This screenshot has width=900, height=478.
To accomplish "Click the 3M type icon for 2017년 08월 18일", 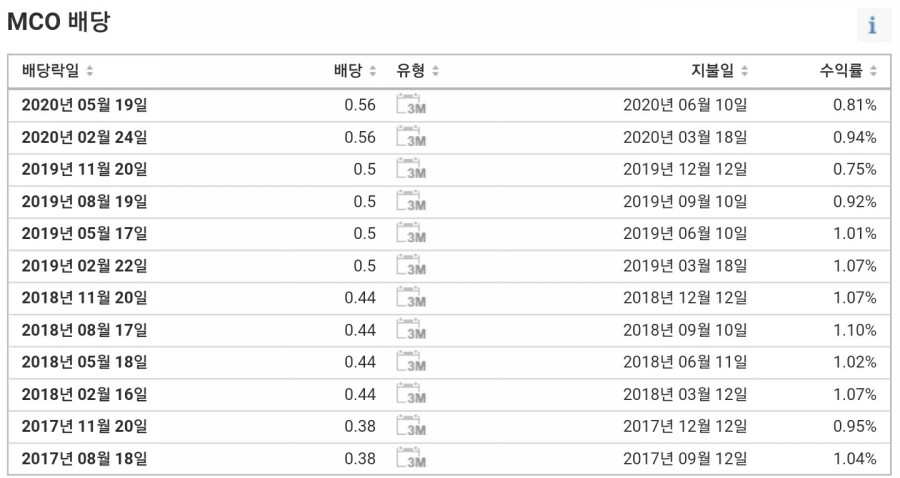I will 411,458.
